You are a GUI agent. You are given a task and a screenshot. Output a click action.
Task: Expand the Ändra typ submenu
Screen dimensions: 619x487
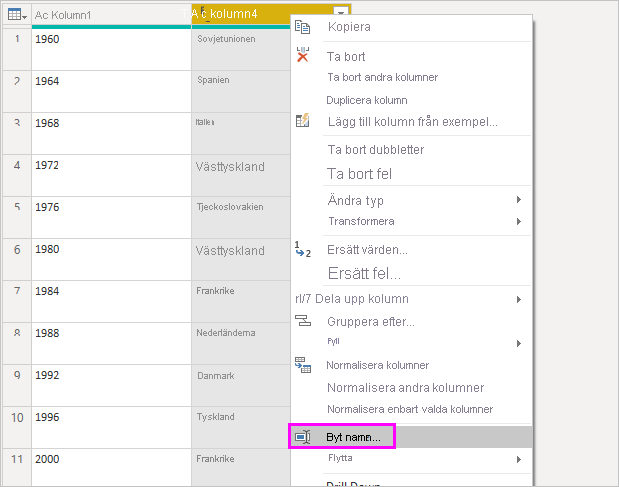[x=519, y=201]
